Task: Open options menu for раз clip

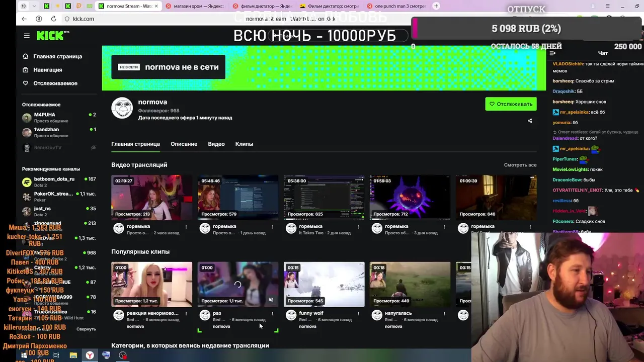Action: 272,314
